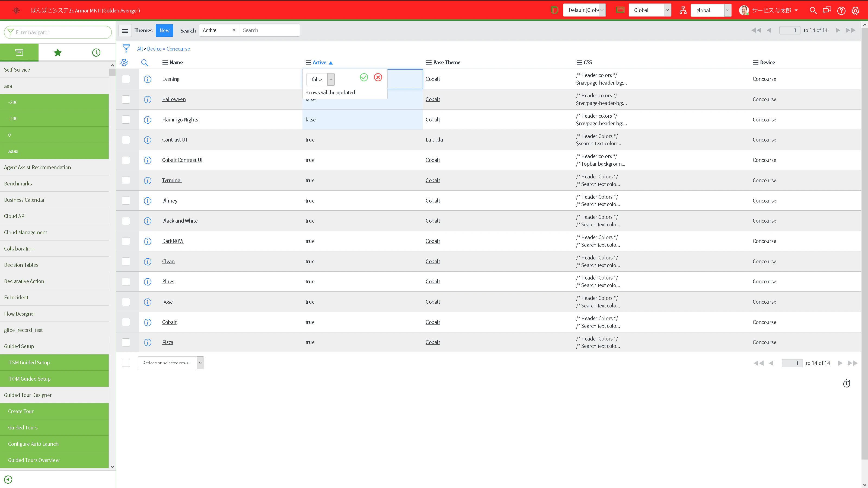Switch to Favorites star tab
This screenshot has width=868, height=488.
58,53
